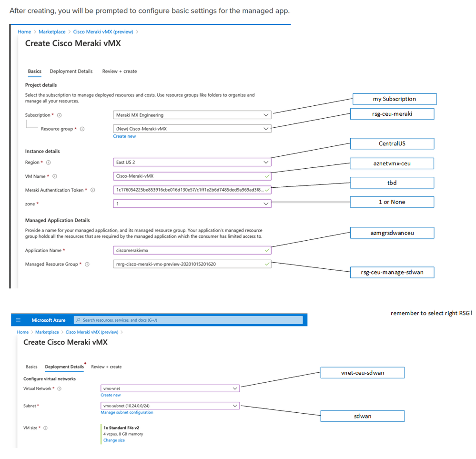Click the Project details heading

pos(41,85)
